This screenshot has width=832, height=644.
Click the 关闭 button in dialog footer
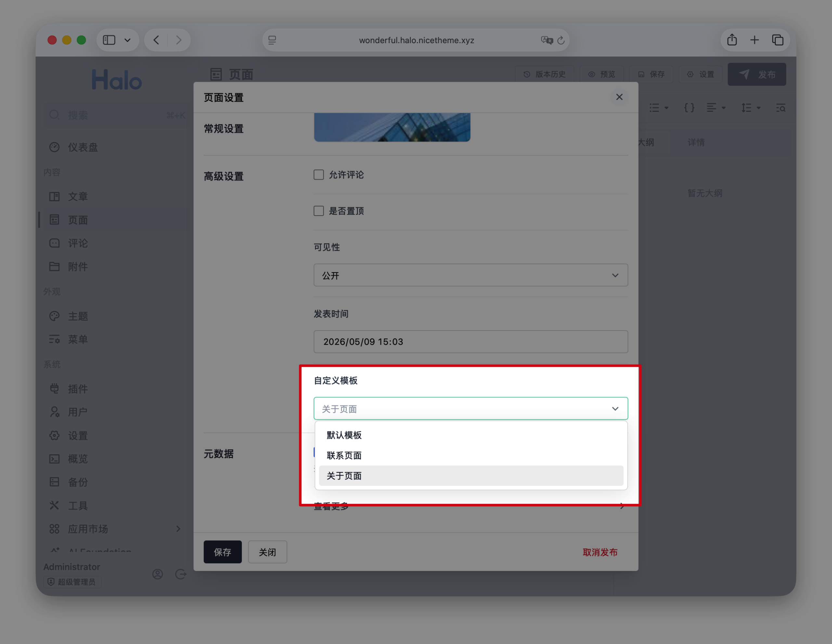click(x=267, y=552)
